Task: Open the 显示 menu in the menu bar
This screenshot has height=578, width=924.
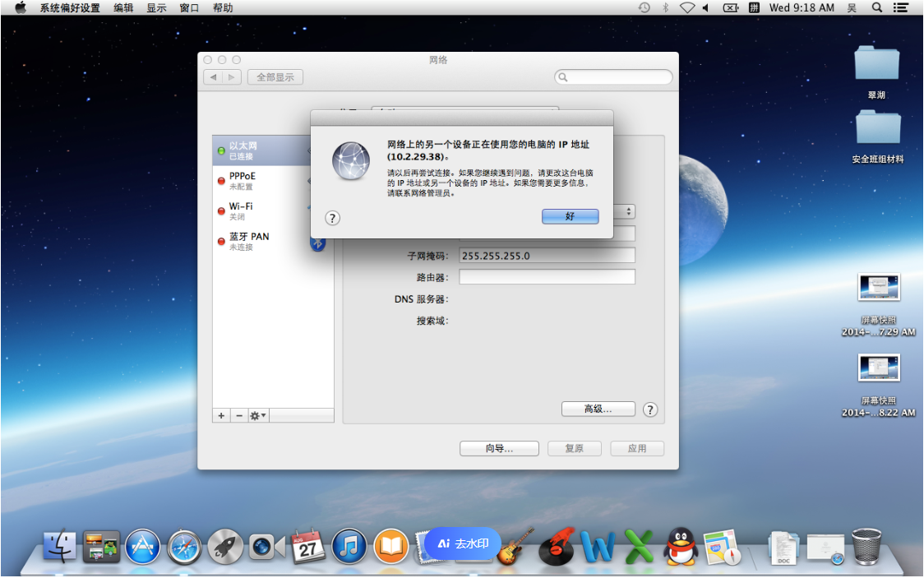Action: 156,8
